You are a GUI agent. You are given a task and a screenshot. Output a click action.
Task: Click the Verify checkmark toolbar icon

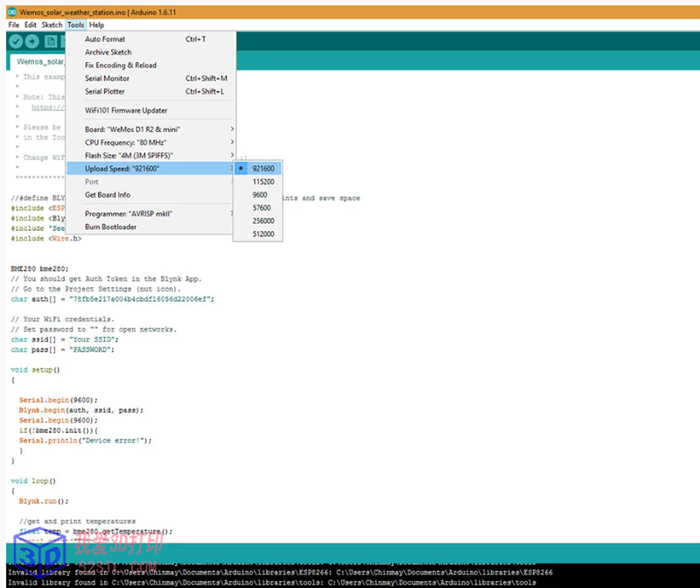(x=16, y=41)
